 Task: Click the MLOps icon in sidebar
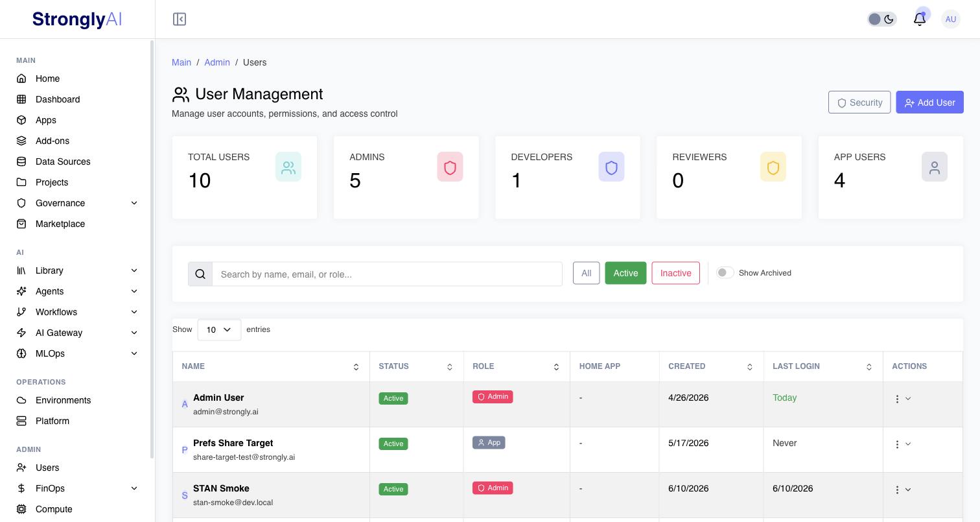click(x=21, y=353)
